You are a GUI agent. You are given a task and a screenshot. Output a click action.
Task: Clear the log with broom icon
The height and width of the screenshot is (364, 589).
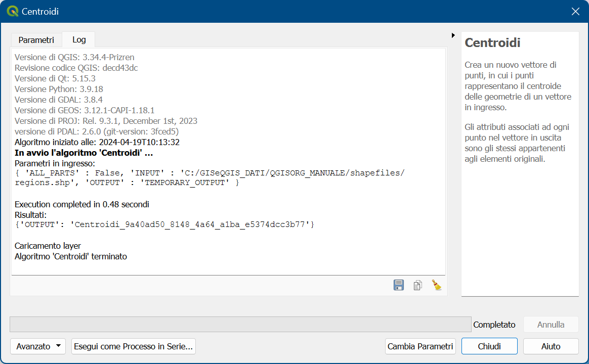pyautogui.click(x=437, y=285)
